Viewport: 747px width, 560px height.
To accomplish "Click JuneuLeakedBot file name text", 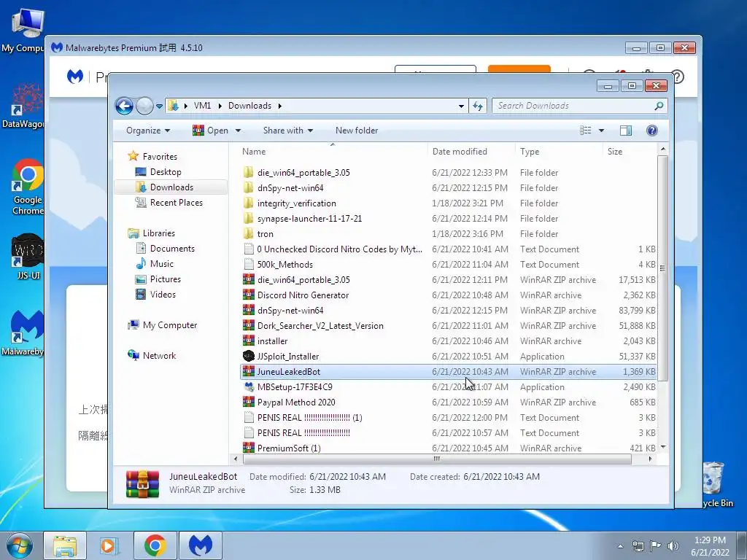I will [x=289, y=372].
